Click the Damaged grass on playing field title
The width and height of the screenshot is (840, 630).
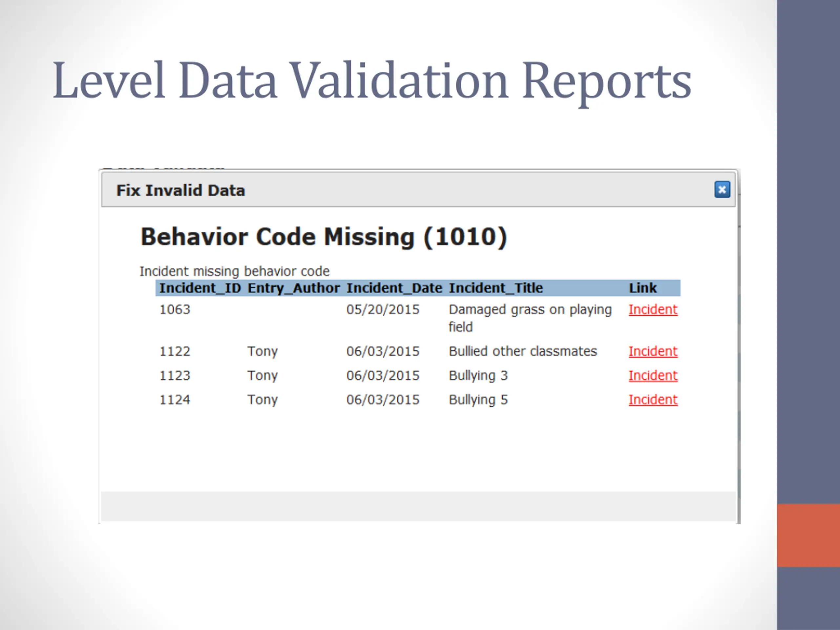530,318
